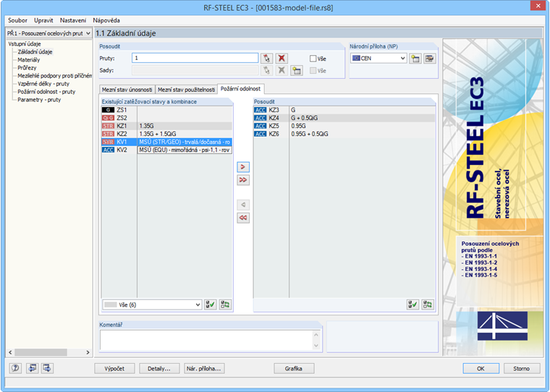Click the G badge of ZS1 row
550x392 pixels.
pos(108,110)
